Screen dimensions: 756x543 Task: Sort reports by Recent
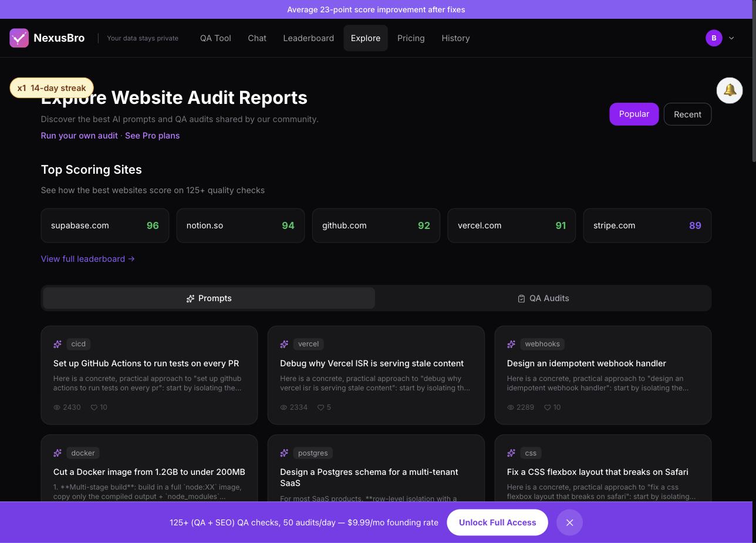point(687,114)
